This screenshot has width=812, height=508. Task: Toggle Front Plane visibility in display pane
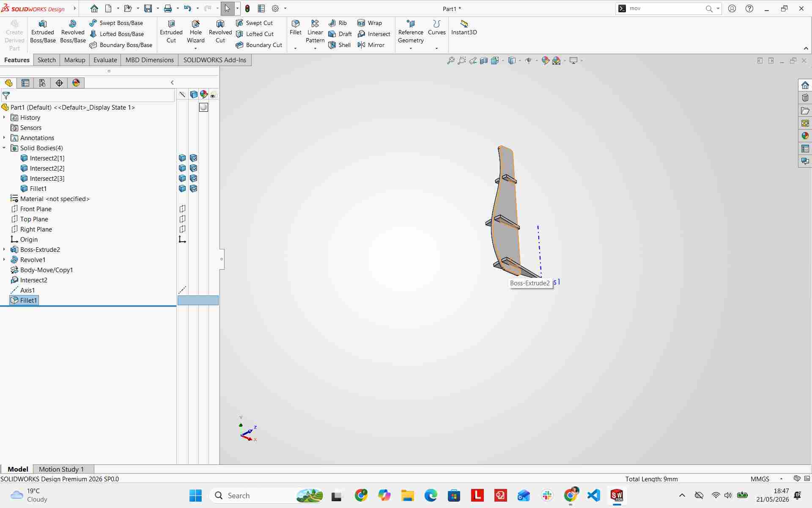182,209
